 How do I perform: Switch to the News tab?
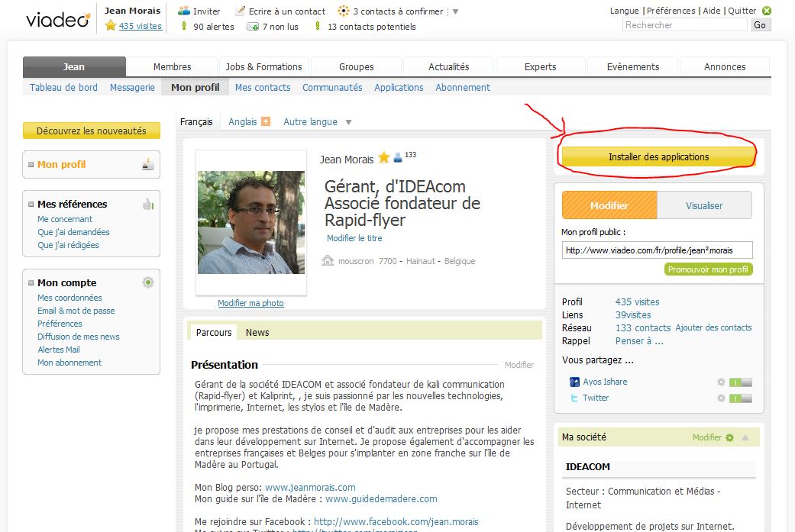[x=257, y=332]
